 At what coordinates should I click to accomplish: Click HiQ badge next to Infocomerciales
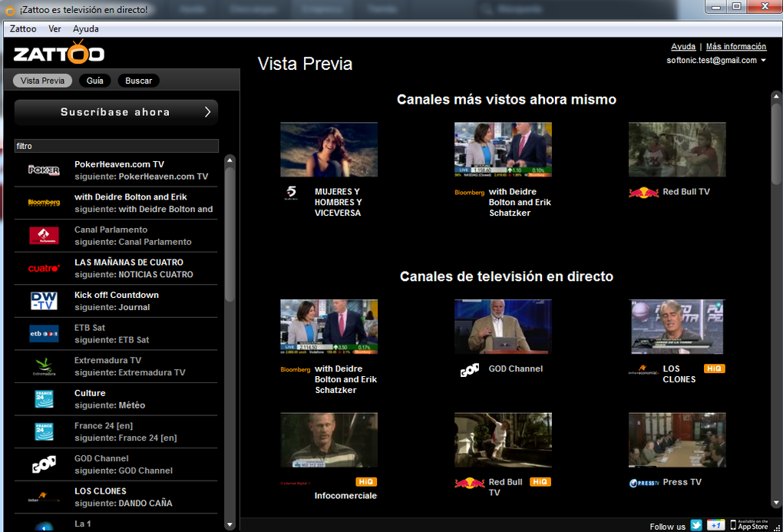(366, 481)
